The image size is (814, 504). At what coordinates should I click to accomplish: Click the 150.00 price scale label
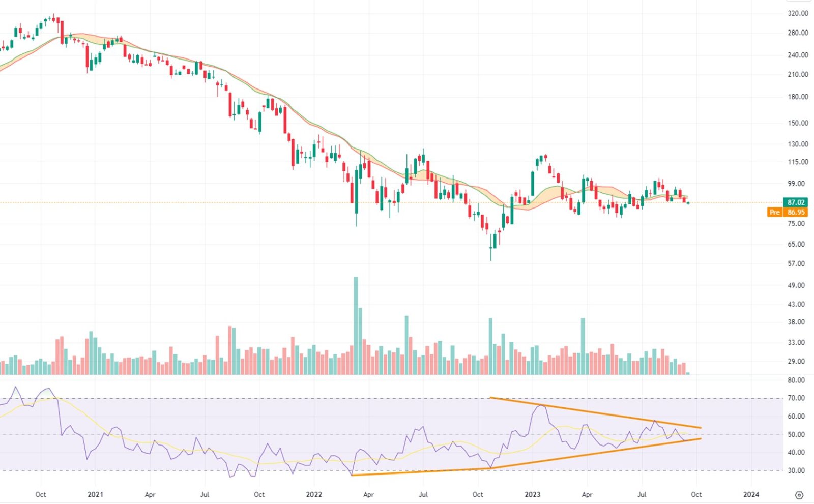tap(798, 123)
